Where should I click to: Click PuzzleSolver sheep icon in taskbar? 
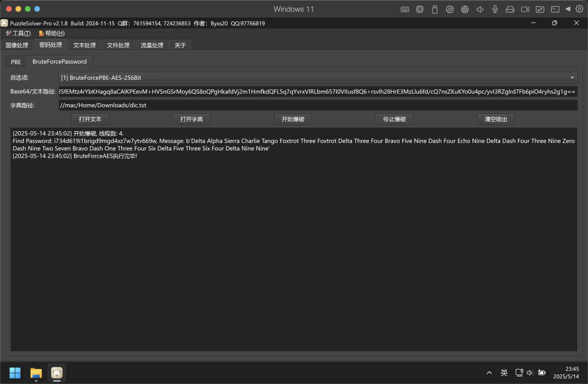tap(57, 373)
